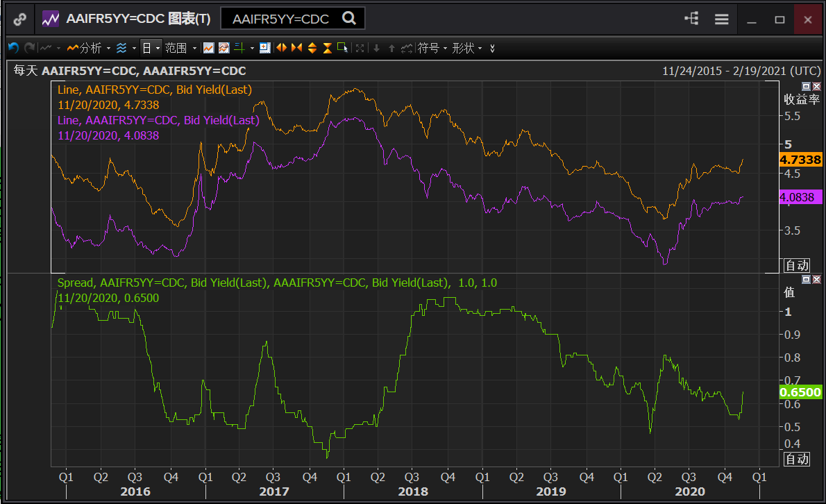Click the AAIFR5YY=CDC symbol search field

pyautogui.click(x=292, y=19)
